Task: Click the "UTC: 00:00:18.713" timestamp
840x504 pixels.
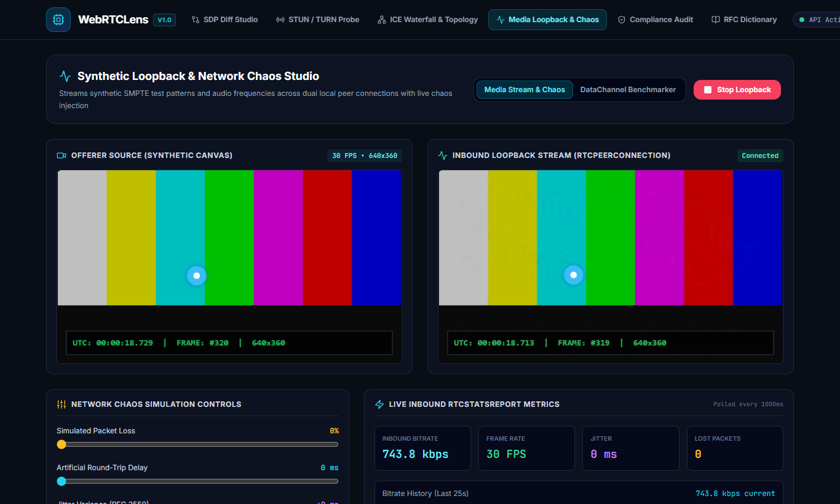Action: tap(494, 343)
